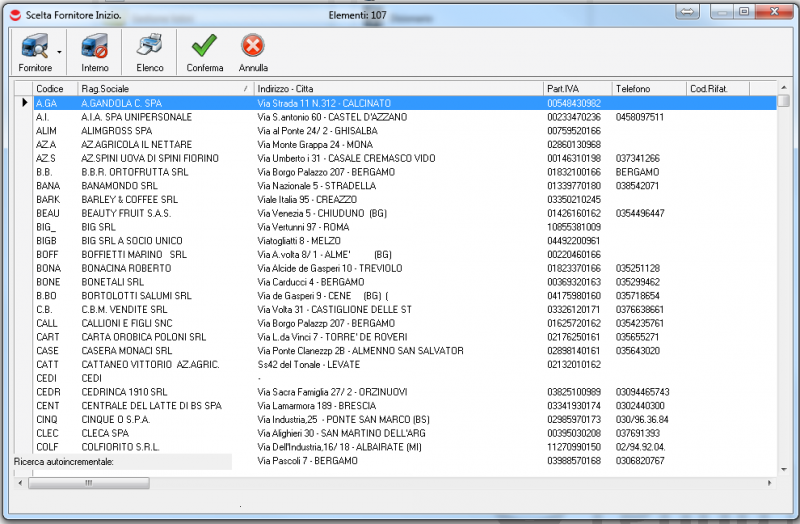
Task: Sort by the Rag.Sociale column header
Action: point(160,89)
